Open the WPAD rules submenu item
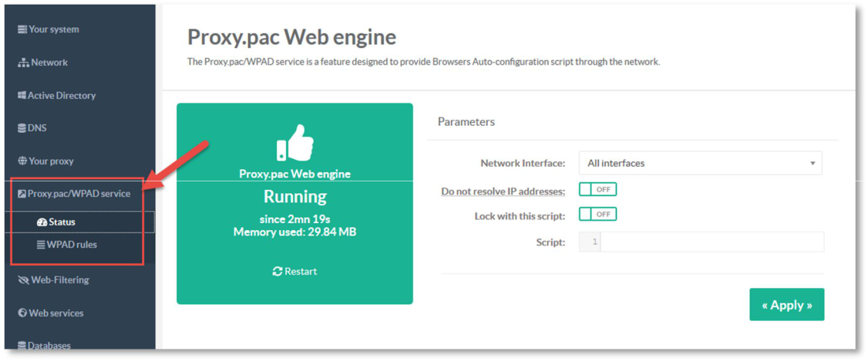The width and height of the screenshot is (868, 362). coord(71,245)
